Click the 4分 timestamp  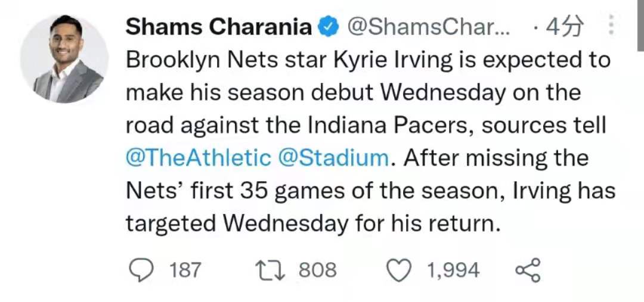click(x=562, y=27)
